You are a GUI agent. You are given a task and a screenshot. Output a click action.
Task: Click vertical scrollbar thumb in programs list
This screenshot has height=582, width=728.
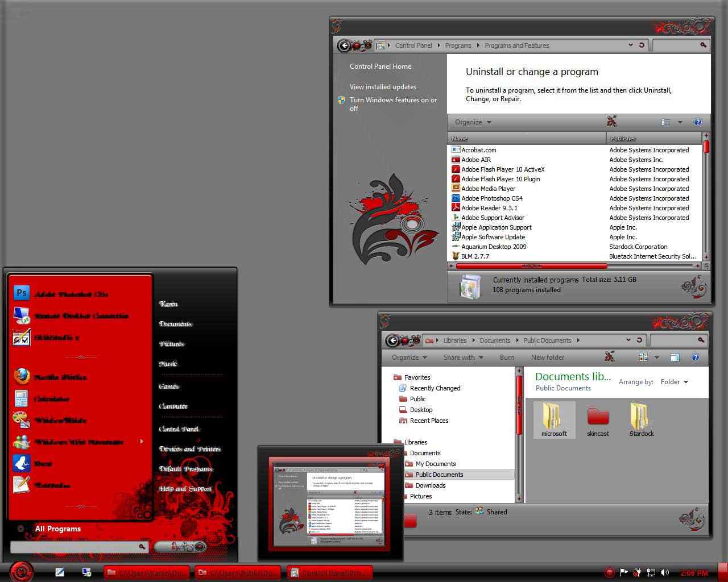click(x=706, y=147)
